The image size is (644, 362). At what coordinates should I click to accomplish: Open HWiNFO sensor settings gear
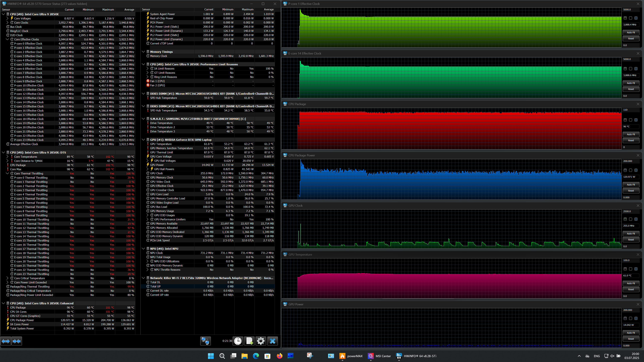pyautogui.click(x=260, y=341)
